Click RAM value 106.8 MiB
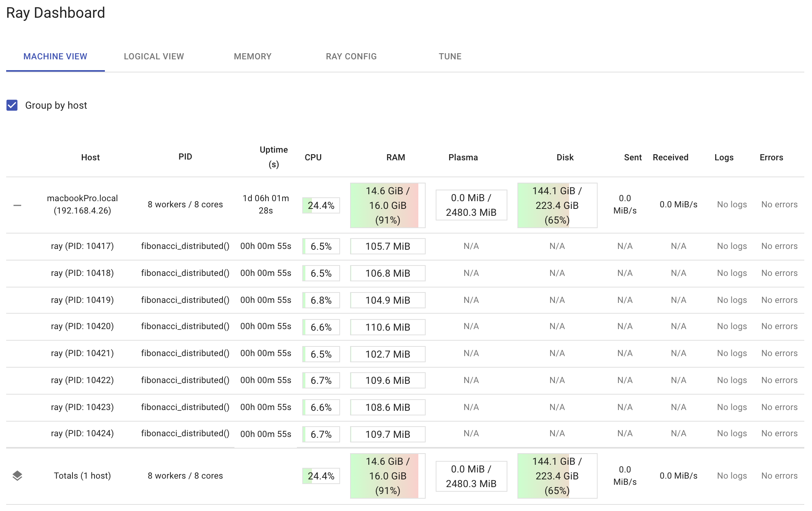The width and height of the screenshot is (812, 511). [388, 273]
